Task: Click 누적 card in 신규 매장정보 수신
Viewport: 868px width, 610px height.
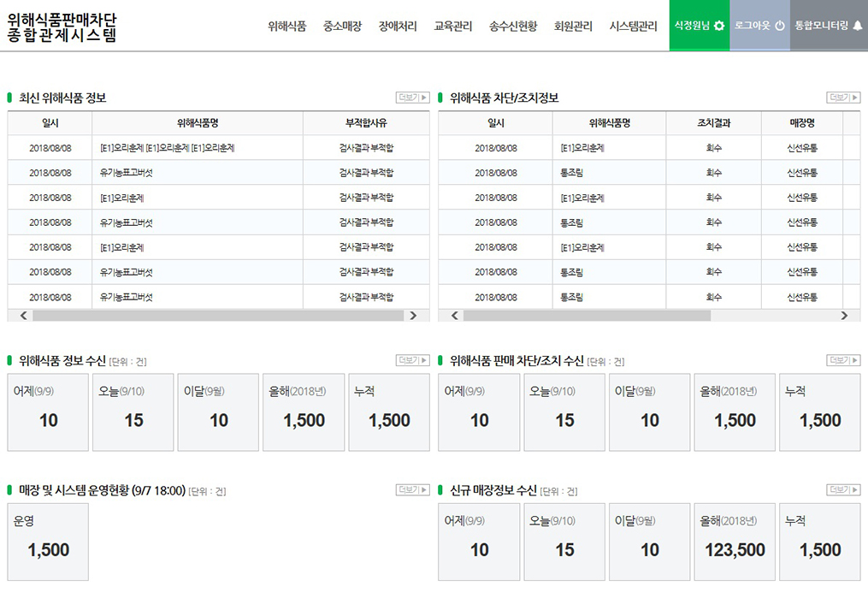Action: [820, 542]
